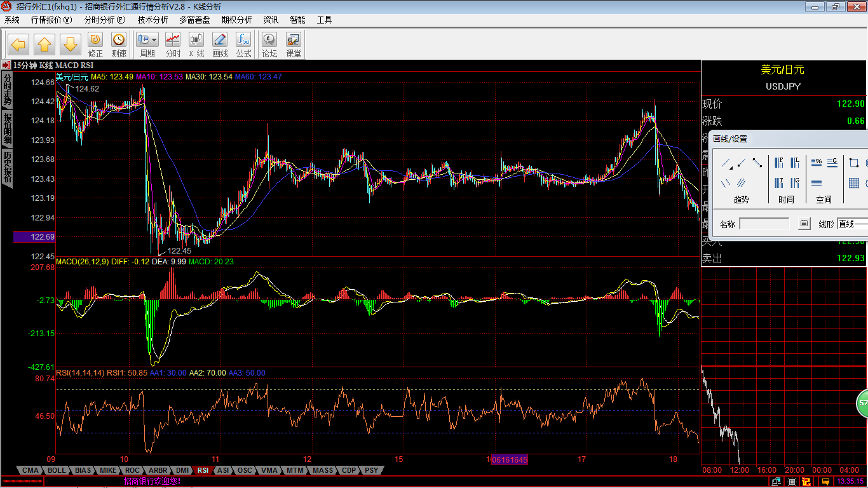Click the list button beside name field
The height and width of the screenshot is (488, 868).
coord(804,224)
